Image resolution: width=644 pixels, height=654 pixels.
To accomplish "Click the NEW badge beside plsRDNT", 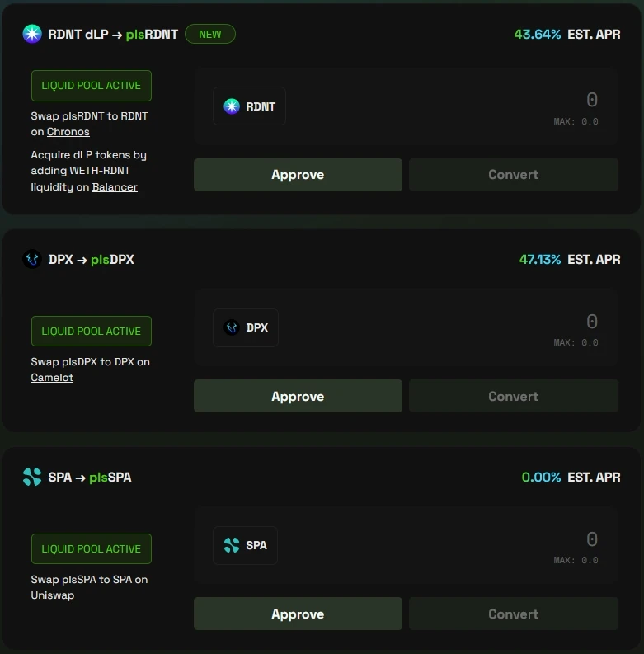I will (x=210, y=34).
